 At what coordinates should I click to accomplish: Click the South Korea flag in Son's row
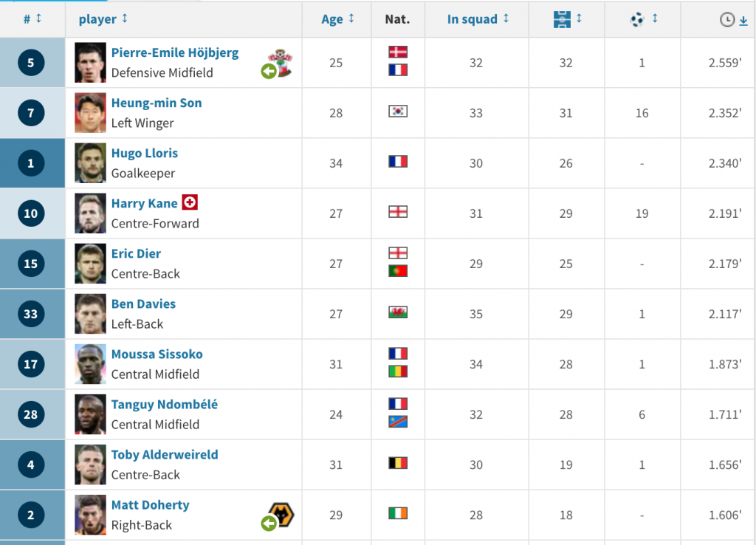coord(398,111)
